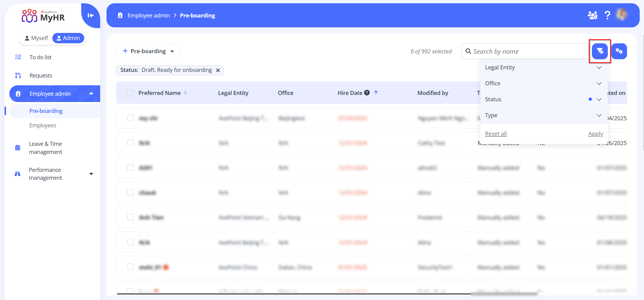This screenshot has height=300, width=644.
Task: Check the first row's checkbox
Action: pyautogui.click(x=130, y=118)
